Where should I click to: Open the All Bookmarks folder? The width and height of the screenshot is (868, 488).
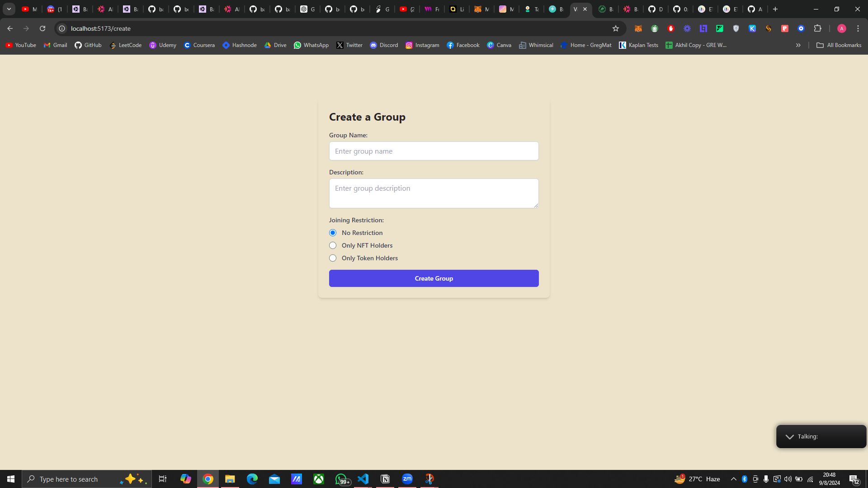[x=839, y=45]
